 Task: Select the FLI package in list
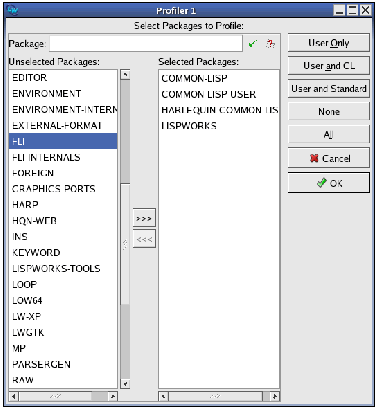tap(63, 141)
